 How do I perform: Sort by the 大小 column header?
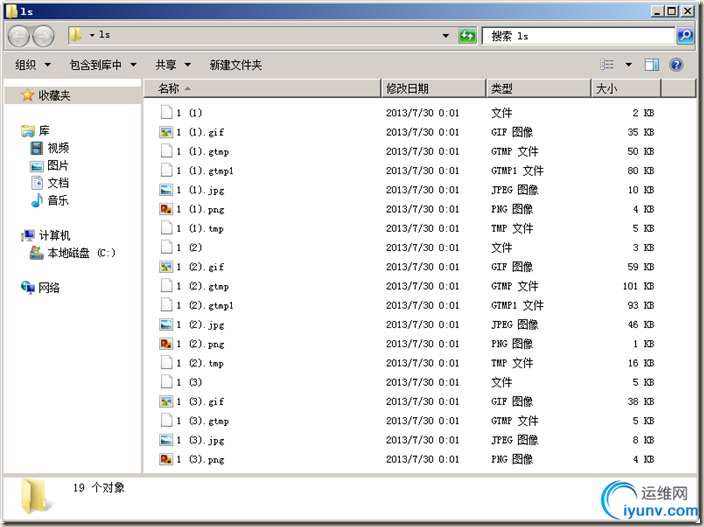tap(626, 88)
